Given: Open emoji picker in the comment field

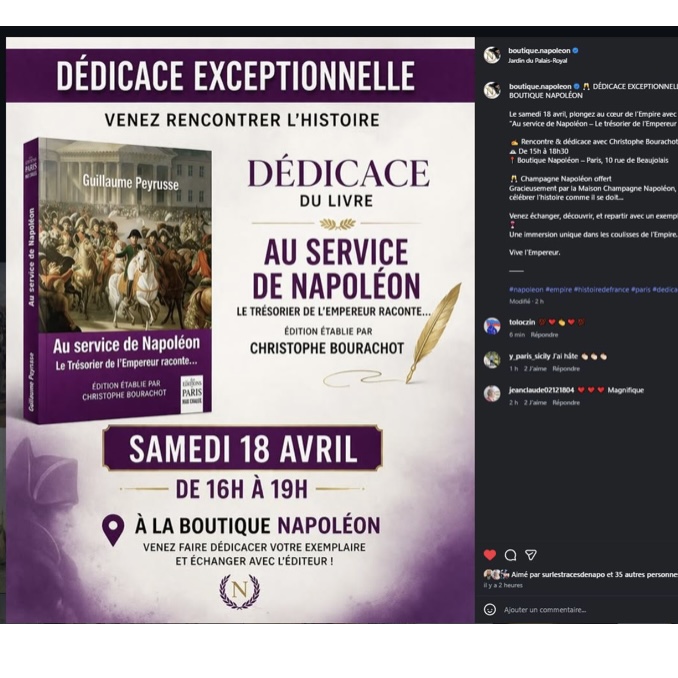Looking at the screenshot, I should click(x=489, y=610).
